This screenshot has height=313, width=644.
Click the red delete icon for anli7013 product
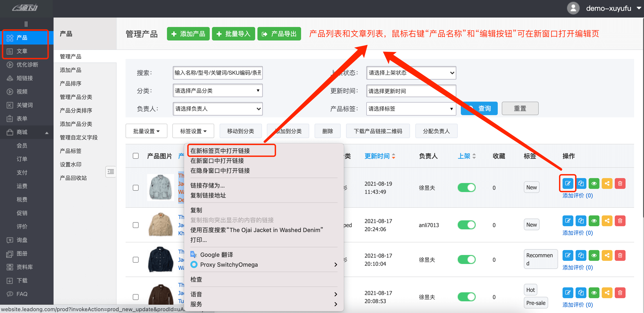click(620, 221)
